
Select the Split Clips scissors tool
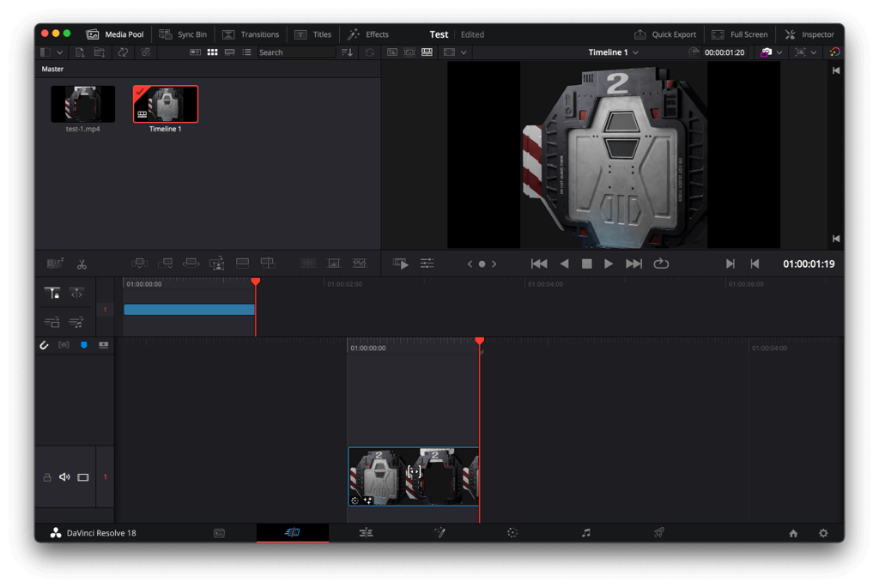tap(82, 264)
